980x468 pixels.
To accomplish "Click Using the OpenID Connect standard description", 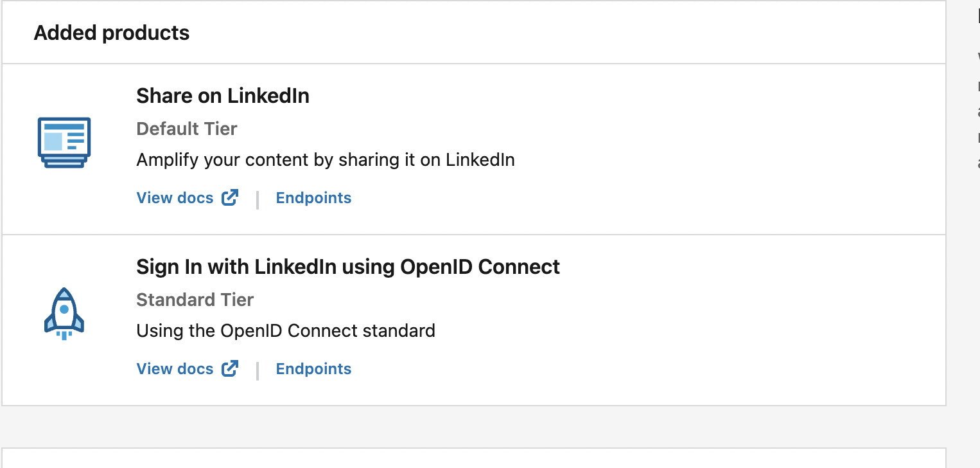I will [286, 331].
